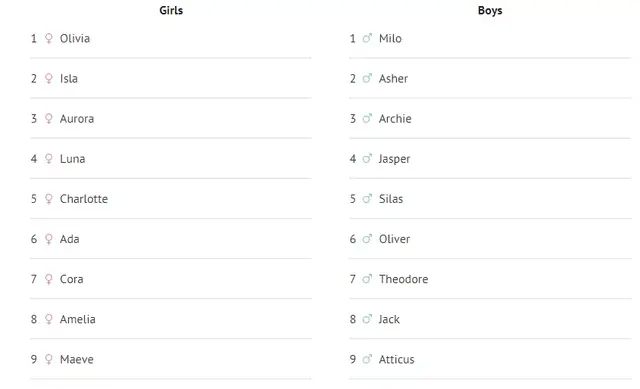Click the male symbol icon beside Oliver
Screen dimensions: 640x389
(367, 239)
